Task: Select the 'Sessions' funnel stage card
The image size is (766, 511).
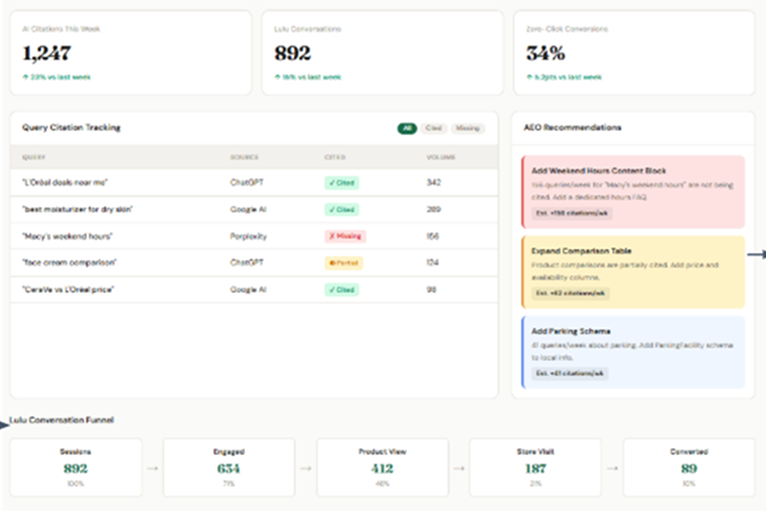Action: coord(70,467)
